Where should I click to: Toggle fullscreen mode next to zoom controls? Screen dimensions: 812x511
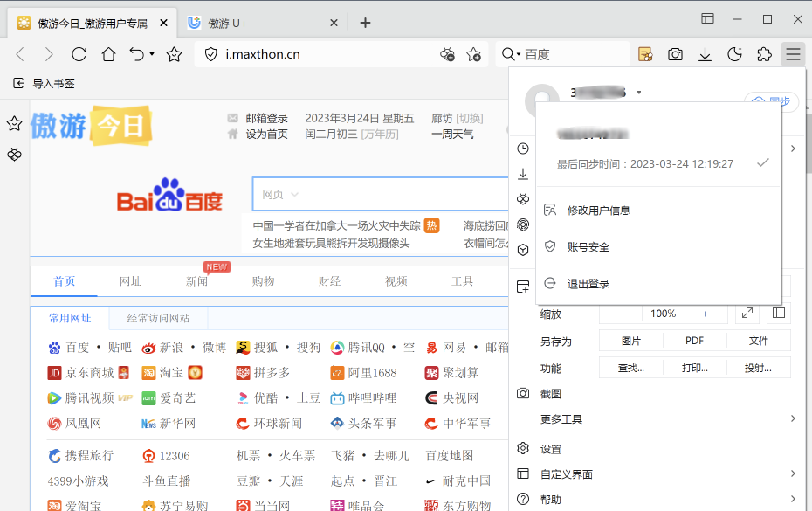[x=747, y=314]
